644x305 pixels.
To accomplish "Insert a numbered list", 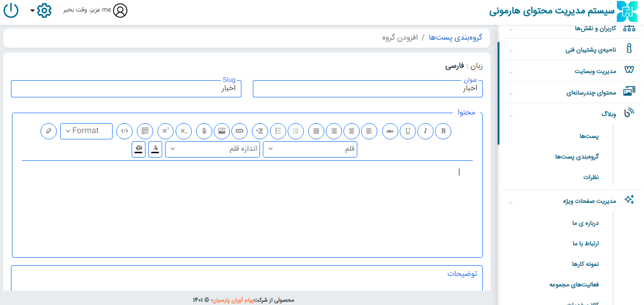I will point(278,131).
